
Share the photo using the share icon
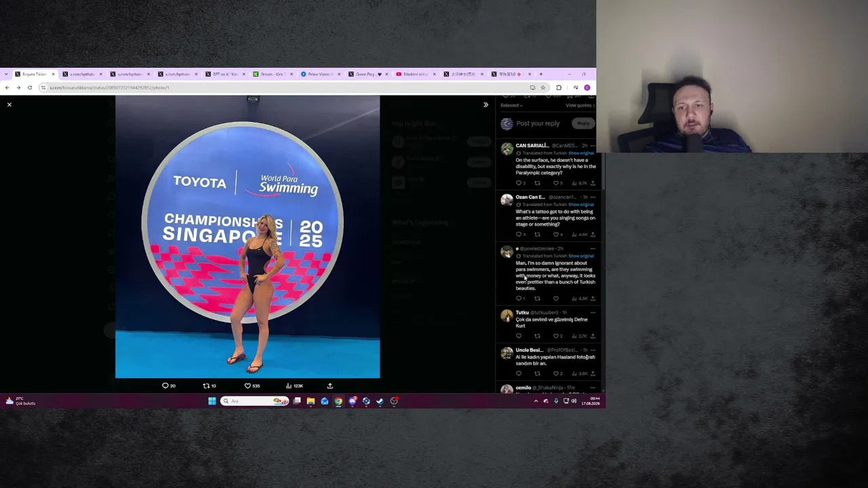point(330,386)
